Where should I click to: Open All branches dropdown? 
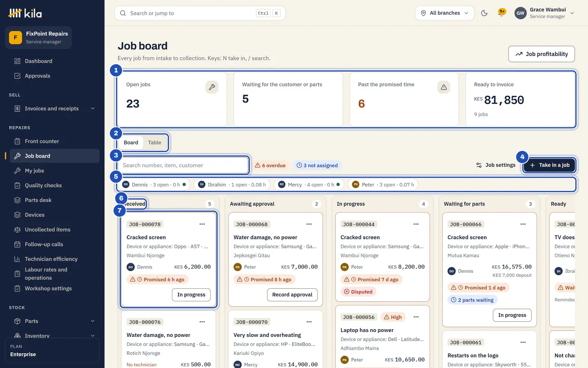[445, 13]
